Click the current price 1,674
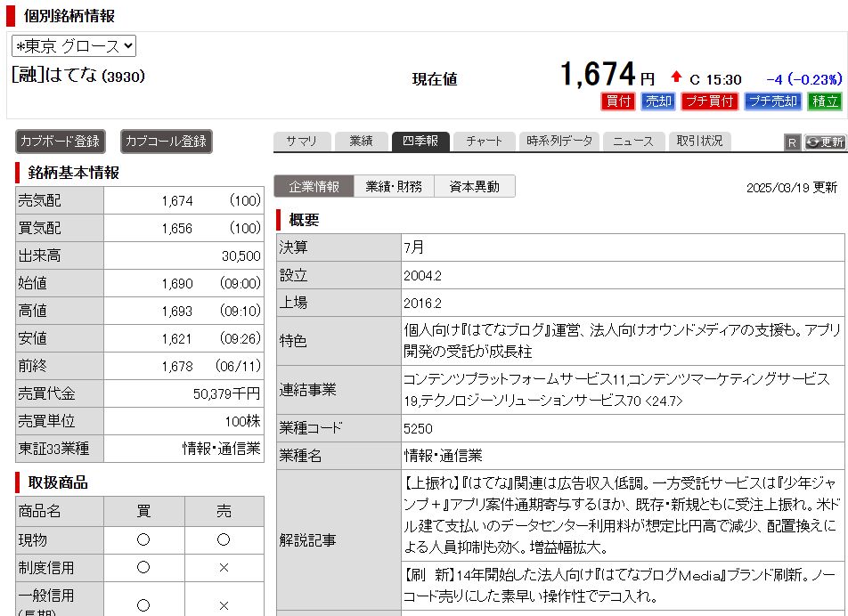Image resolution: width=848 pixels, height=616 pixels. (x=597, y=74)
